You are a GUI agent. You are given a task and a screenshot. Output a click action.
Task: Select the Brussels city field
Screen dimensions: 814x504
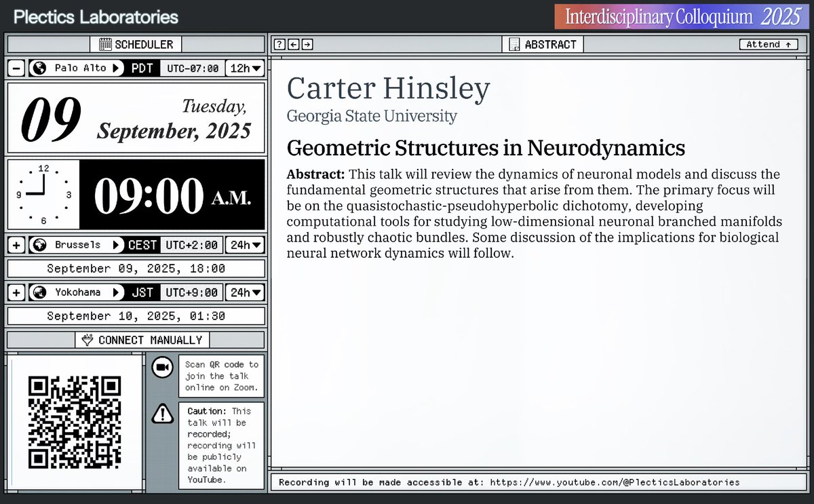(x=77, y=245)
